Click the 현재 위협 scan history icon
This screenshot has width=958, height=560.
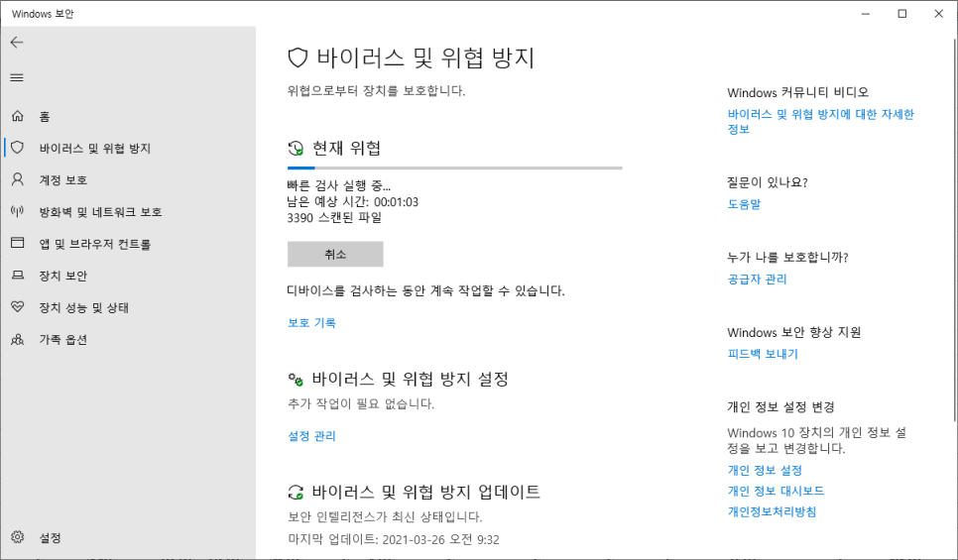(296, 149)
